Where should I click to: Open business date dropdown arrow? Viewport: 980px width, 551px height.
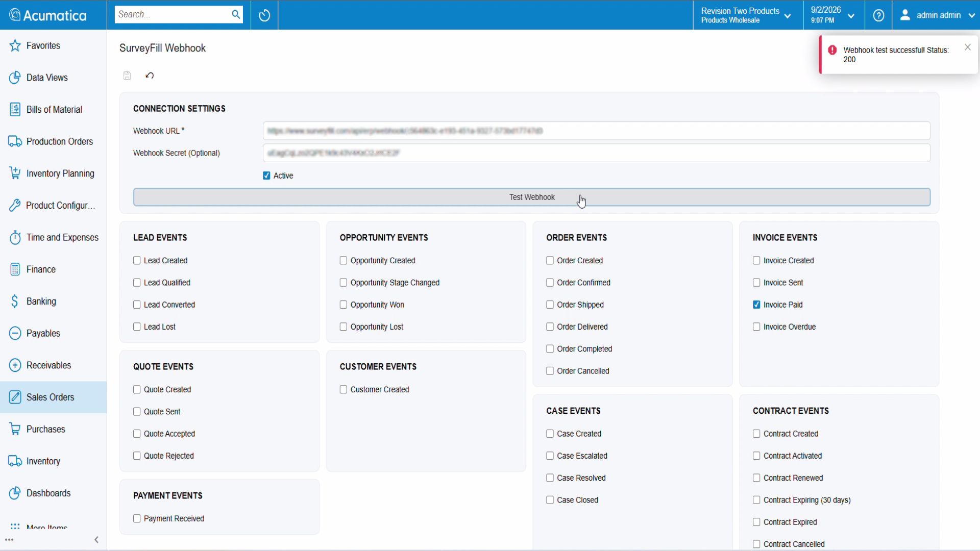[851, 16]
